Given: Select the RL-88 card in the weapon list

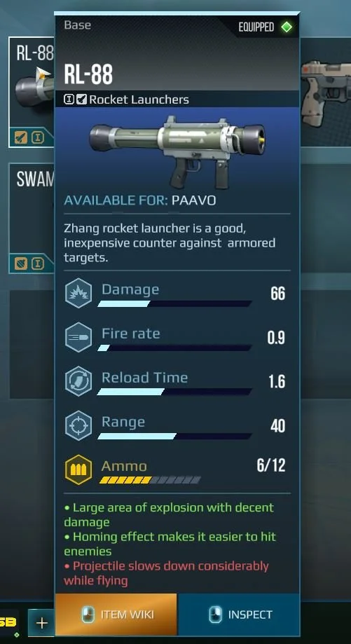Looking at the screenshot, I should click(32, 92).
